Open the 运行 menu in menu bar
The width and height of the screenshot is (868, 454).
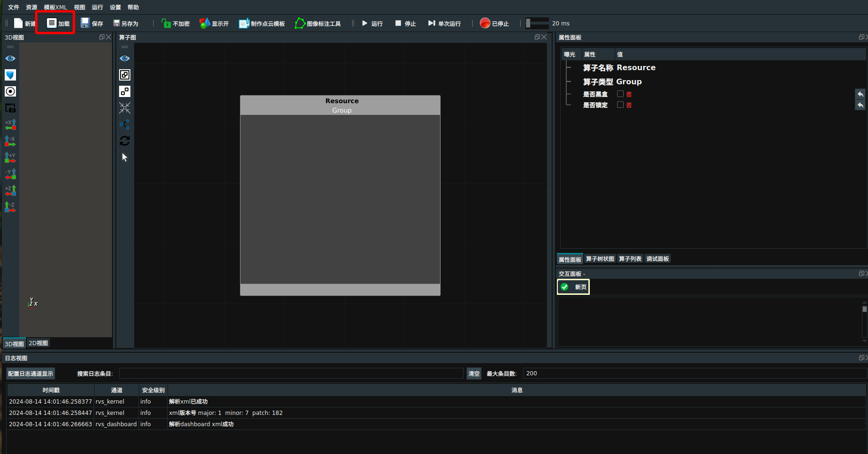click(x=97, y=7)
